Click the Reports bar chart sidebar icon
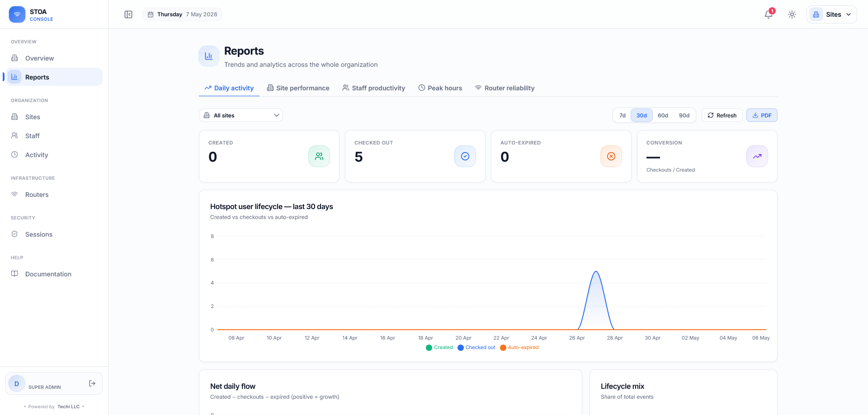 pyautogui.click(x=14, y=77)
